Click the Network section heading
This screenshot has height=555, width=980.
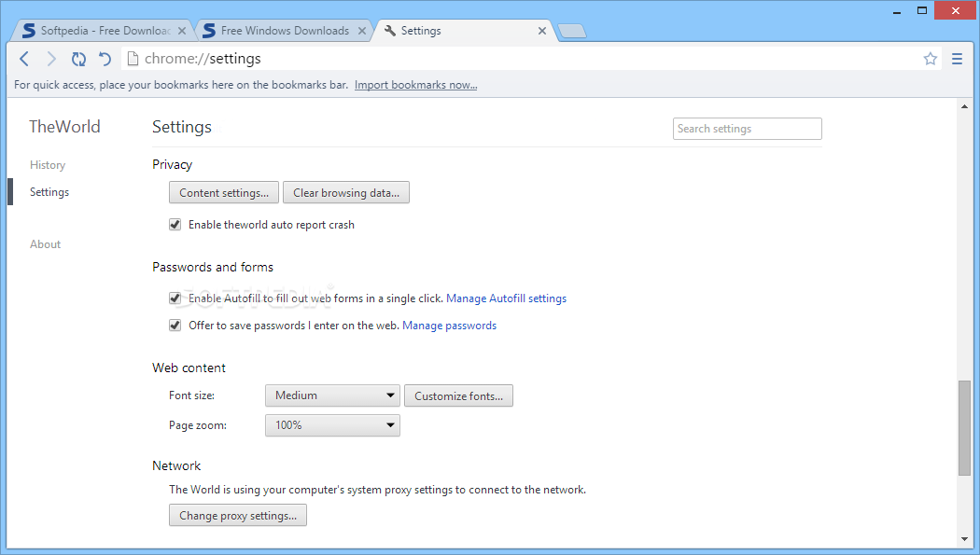[x=176, y=465]
